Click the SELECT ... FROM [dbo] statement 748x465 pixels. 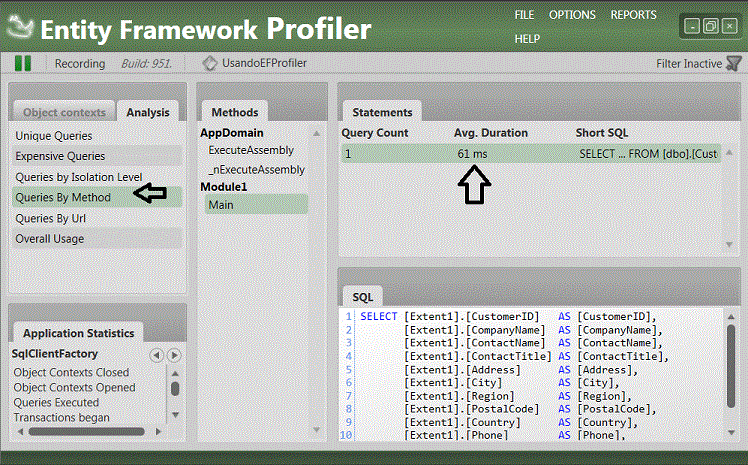coord(648,154)
